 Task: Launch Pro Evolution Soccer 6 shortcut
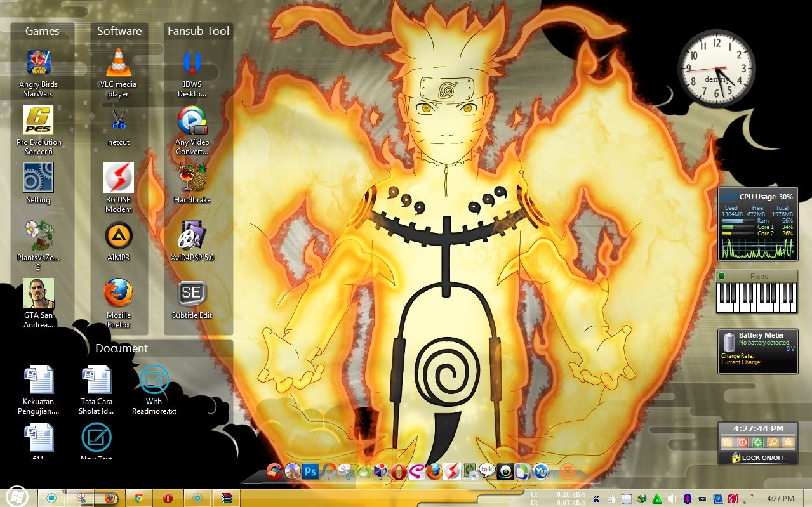click(39, 130)
